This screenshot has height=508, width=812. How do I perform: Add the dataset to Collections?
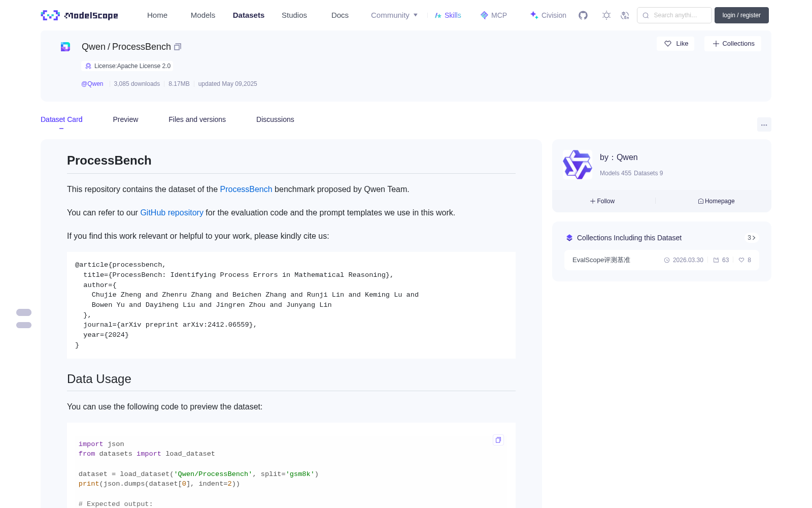tap(733, 44)
